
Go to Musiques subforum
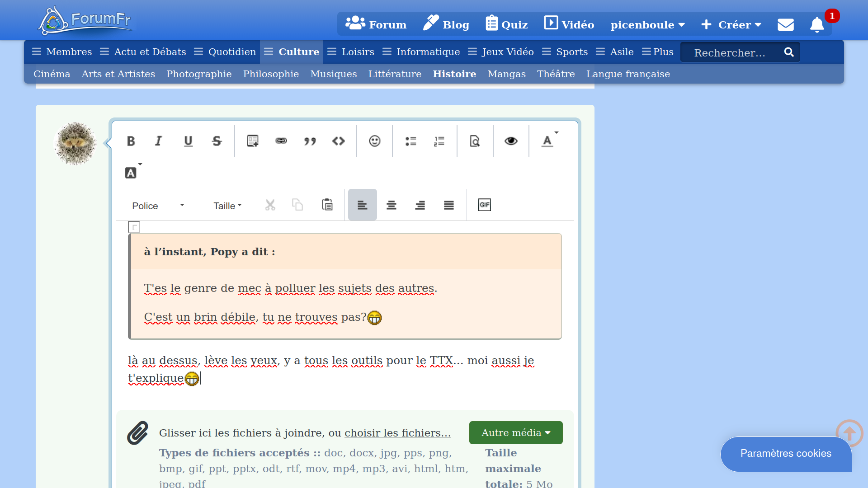pyautogui.click(x=334, y=74)
